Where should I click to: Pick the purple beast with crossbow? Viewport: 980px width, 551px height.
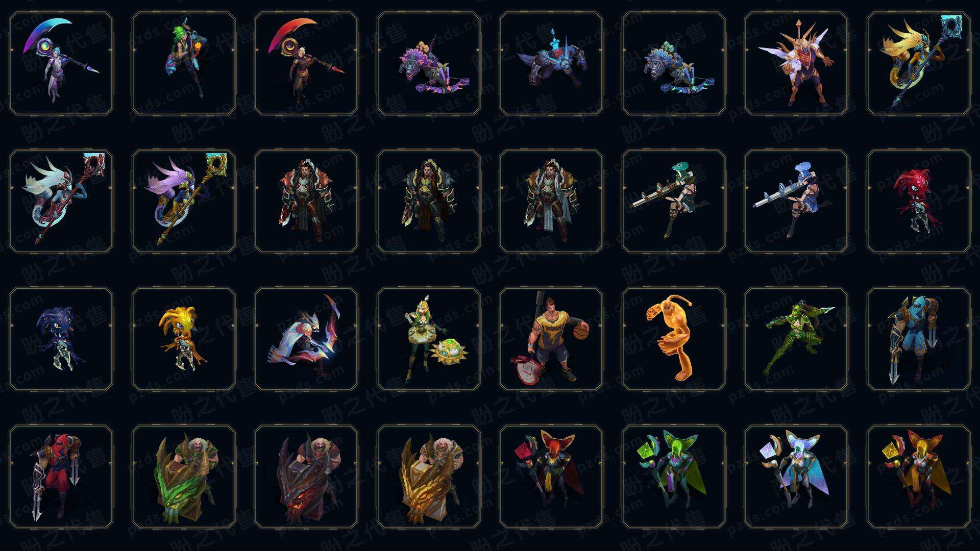point(429,64)
